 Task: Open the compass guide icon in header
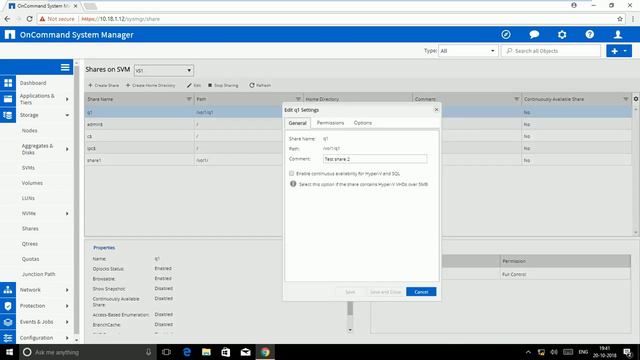(506, 35)
